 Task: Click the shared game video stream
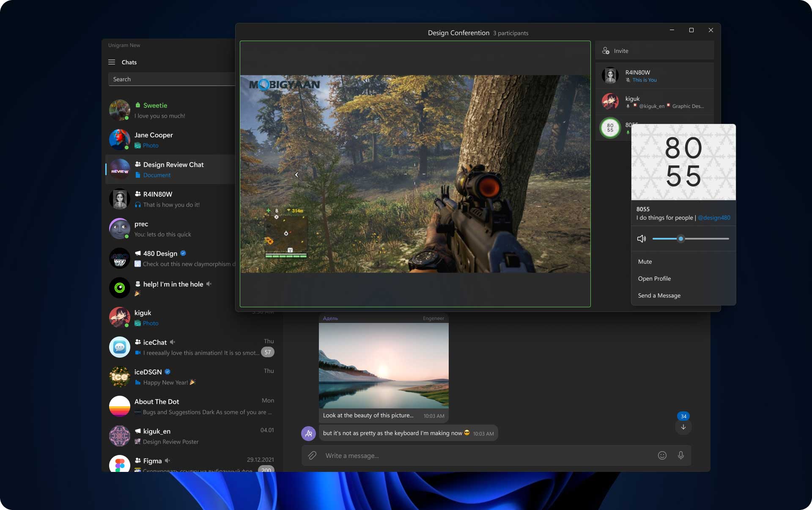point(415,174)
